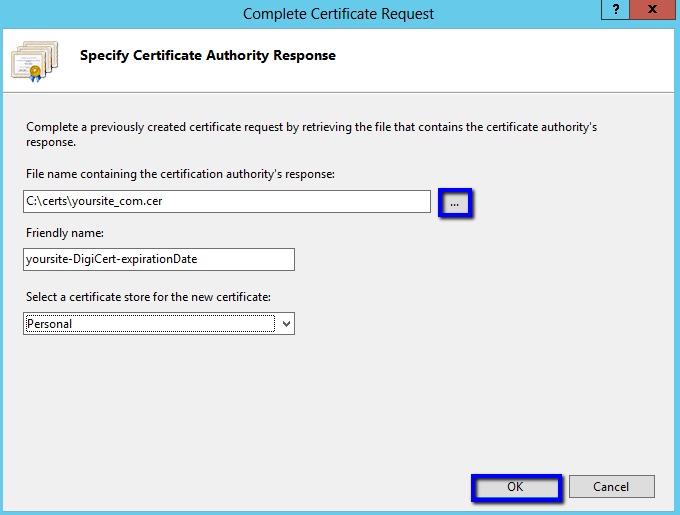Click the "Complete Certificate Request" title bar

pyautogui.click(x=339, y=14)
